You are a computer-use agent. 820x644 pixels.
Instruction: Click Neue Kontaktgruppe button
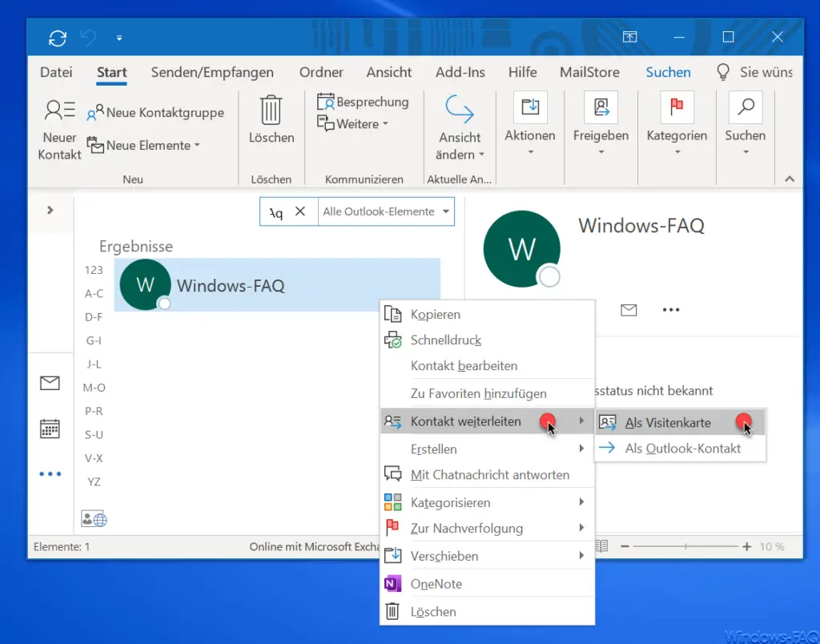[155, 112]
